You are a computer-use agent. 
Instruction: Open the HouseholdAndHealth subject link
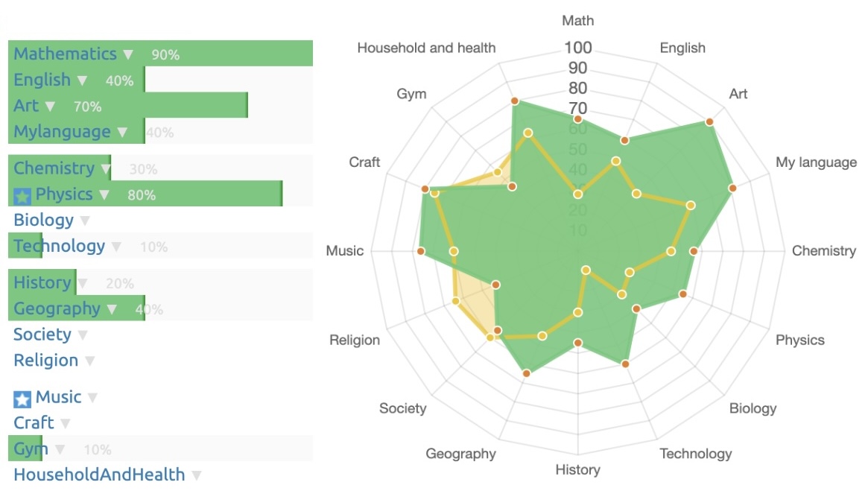coord(99,475)
